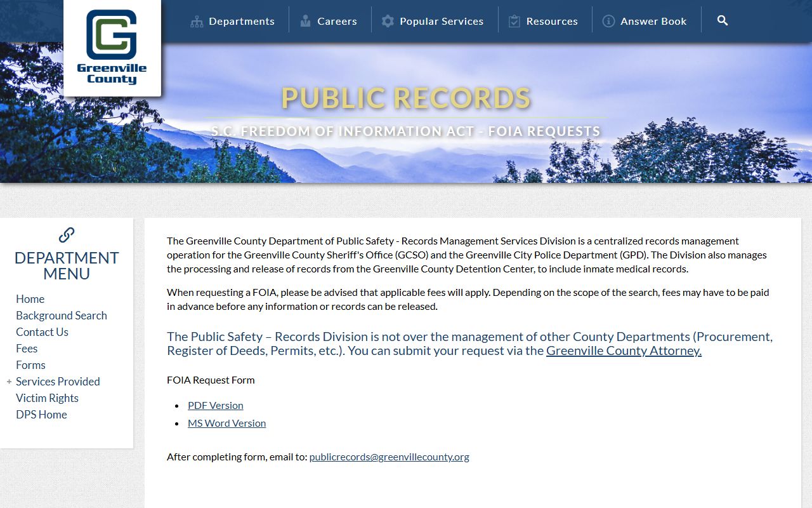The image size is (812, 508).
Task: Click the S.C. Freedom of Information Act subtitle
Action: (406, 131)
